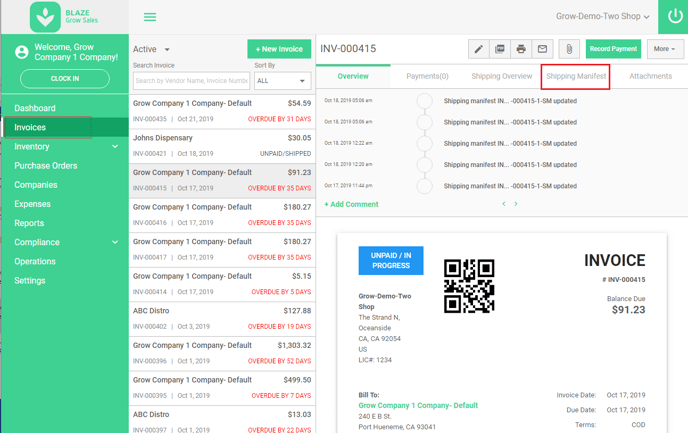Switch to the Payments(0) tab

427,76
